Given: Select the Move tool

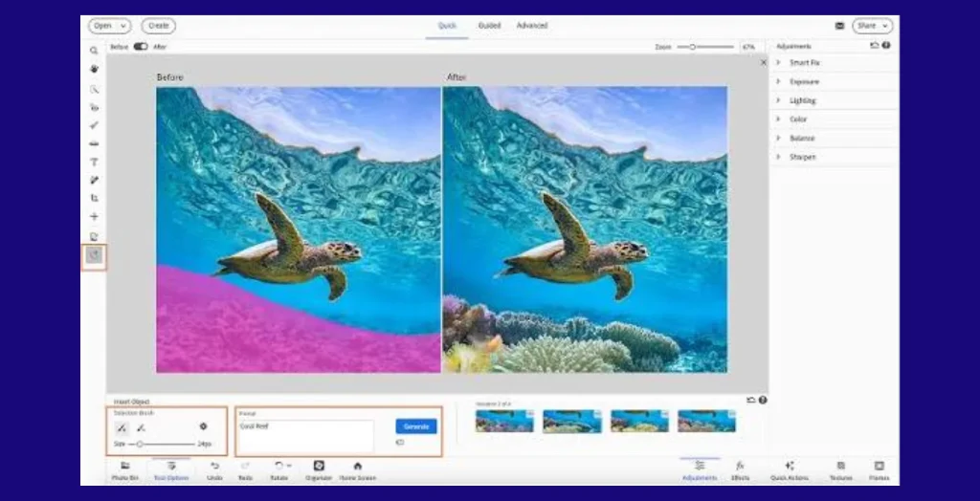Looking at the screenshot, I should point(94,216).
